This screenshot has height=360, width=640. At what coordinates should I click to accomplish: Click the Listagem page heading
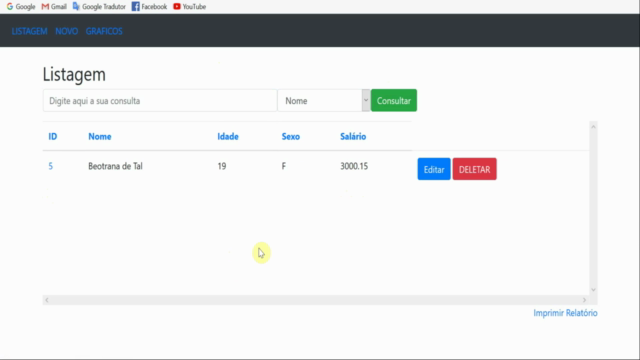74,74
